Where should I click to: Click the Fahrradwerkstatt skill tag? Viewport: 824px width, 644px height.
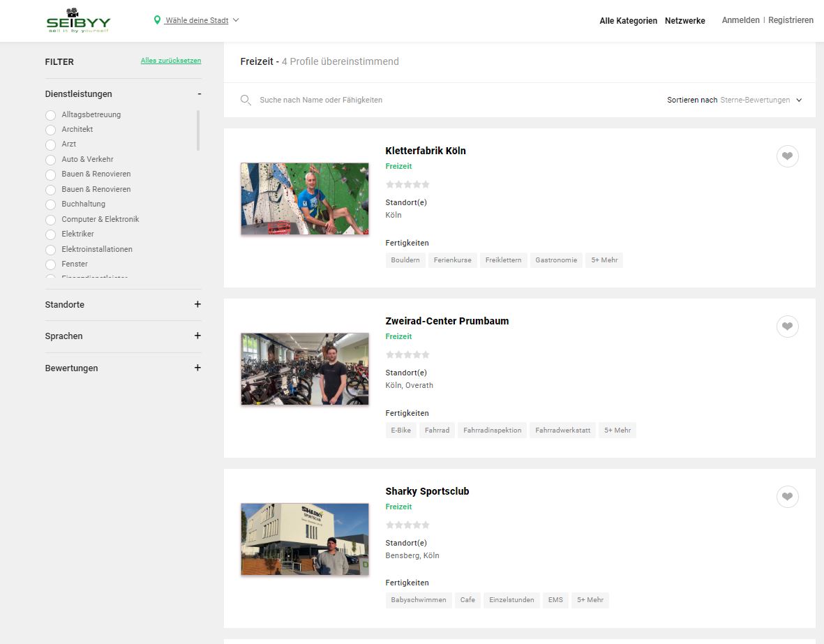563,430
